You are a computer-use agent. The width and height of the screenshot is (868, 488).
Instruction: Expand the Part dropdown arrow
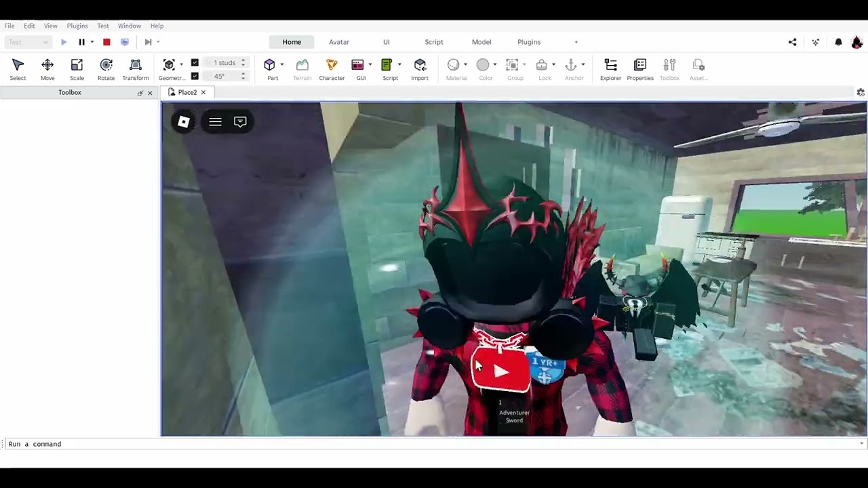[281, 64]
